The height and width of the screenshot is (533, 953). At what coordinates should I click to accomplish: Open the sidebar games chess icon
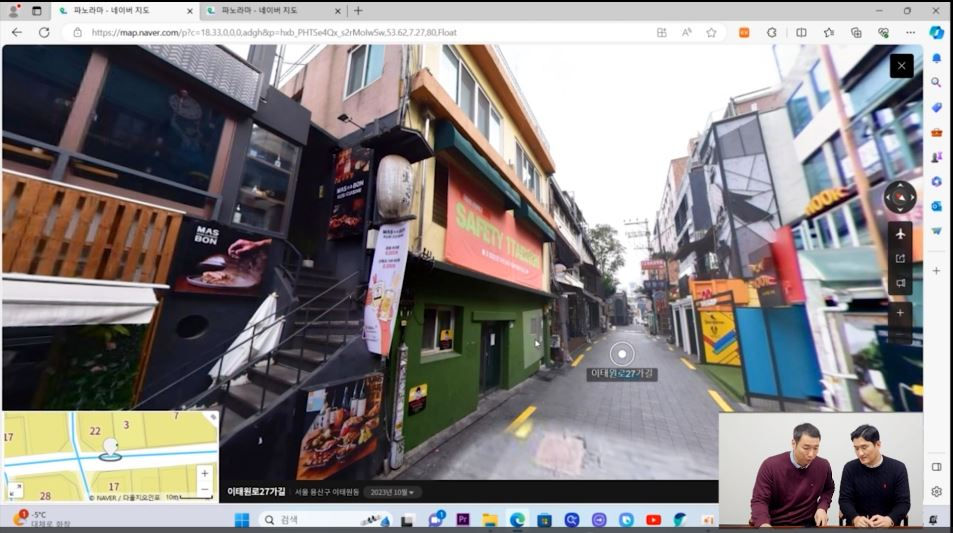point(937,157)
